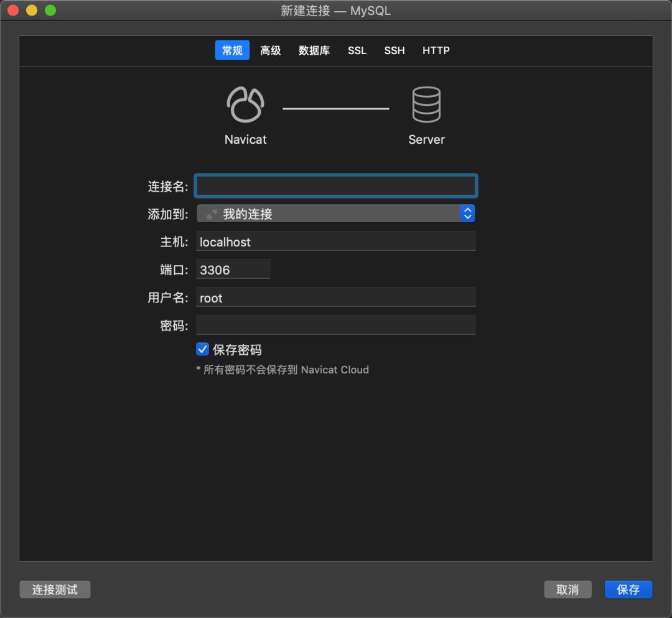Select the SSH tab
The height and width of the screenshot is (618, 672).
tap(394, 50)
